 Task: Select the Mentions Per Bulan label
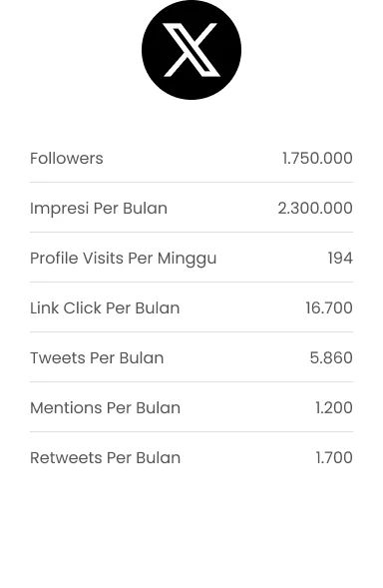pos(105,407)
